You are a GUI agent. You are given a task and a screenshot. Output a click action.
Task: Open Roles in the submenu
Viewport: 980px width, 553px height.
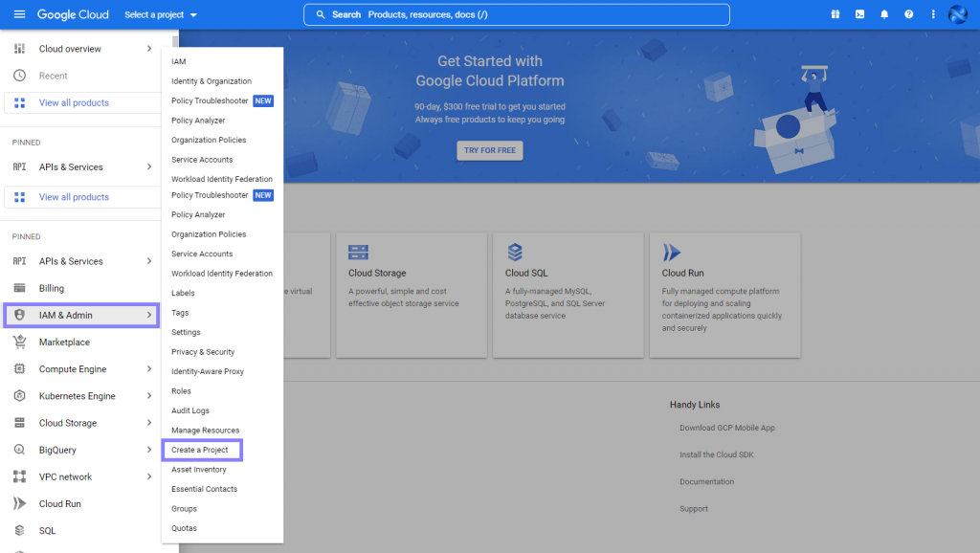coord(181,391)
